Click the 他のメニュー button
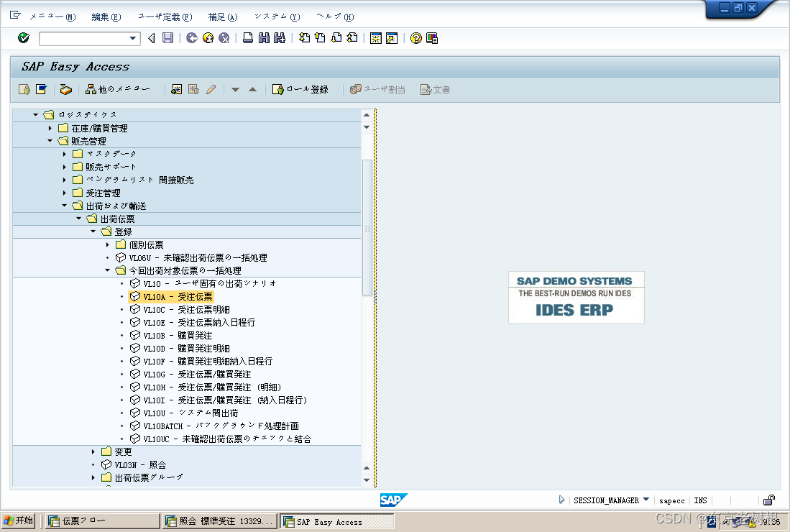The width and height of the screenshot is (790, 532). [118, 90]
